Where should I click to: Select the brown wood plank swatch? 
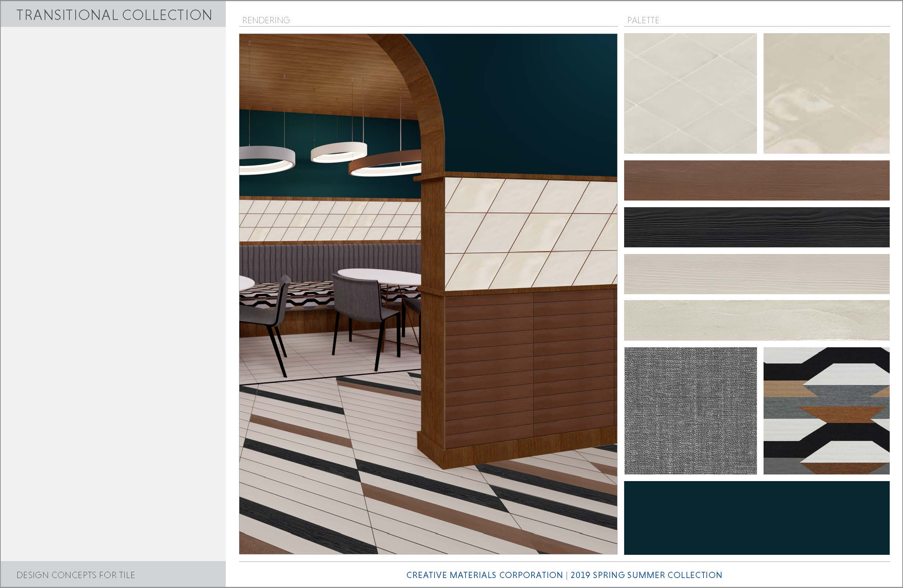(x=757, y=181)
